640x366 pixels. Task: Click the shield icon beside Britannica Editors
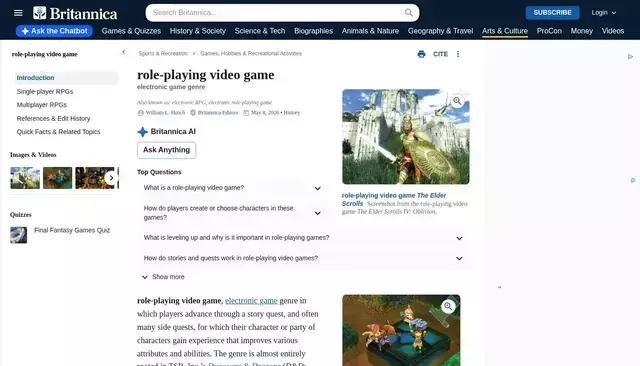click(x=193, y=113)
